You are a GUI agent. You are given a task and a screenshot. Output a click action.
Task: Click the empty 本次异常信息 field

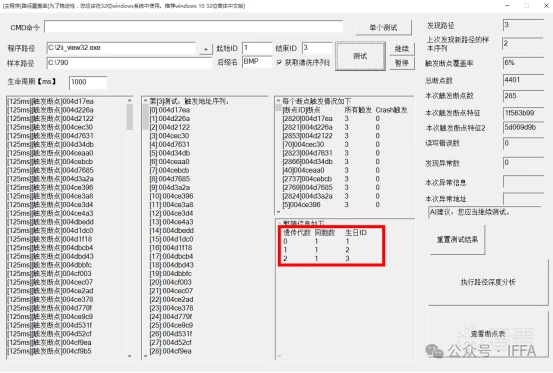pyautogui.click(x=523, y=182)
